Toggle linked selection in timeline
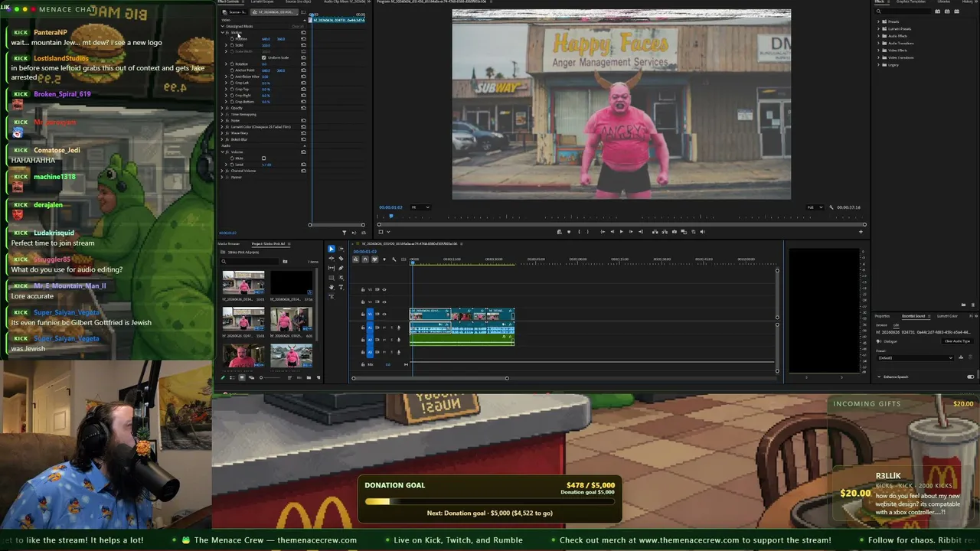 point(374,259)
